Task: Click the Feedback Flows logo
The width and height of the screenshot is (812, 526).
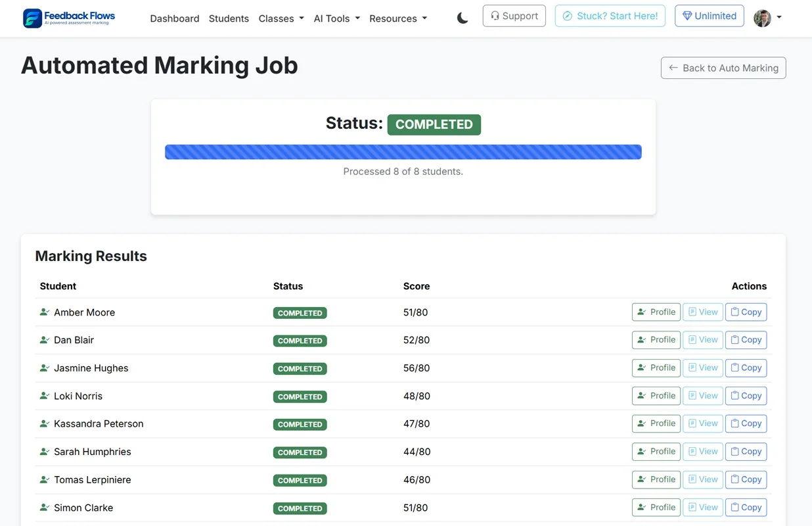Action: point(69,18)
